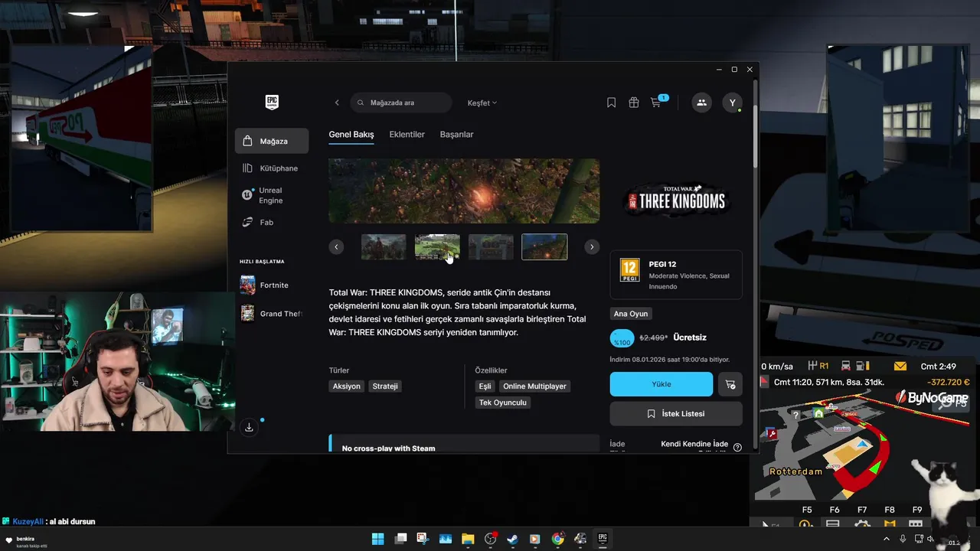The image size is (980, 551).
Task: Click the Aksiyon genre tag
Action: (x=346, y=386)
